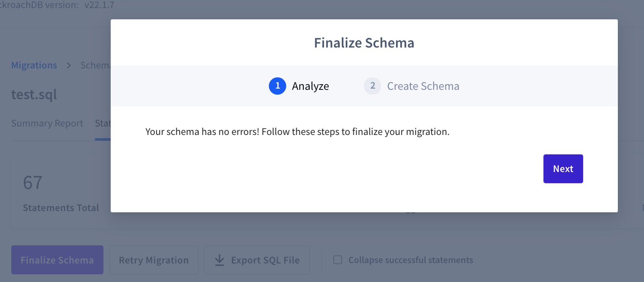
Task: Click the Schema breadcrumb item
Action: pyautogui.click(x=95, y=65)
